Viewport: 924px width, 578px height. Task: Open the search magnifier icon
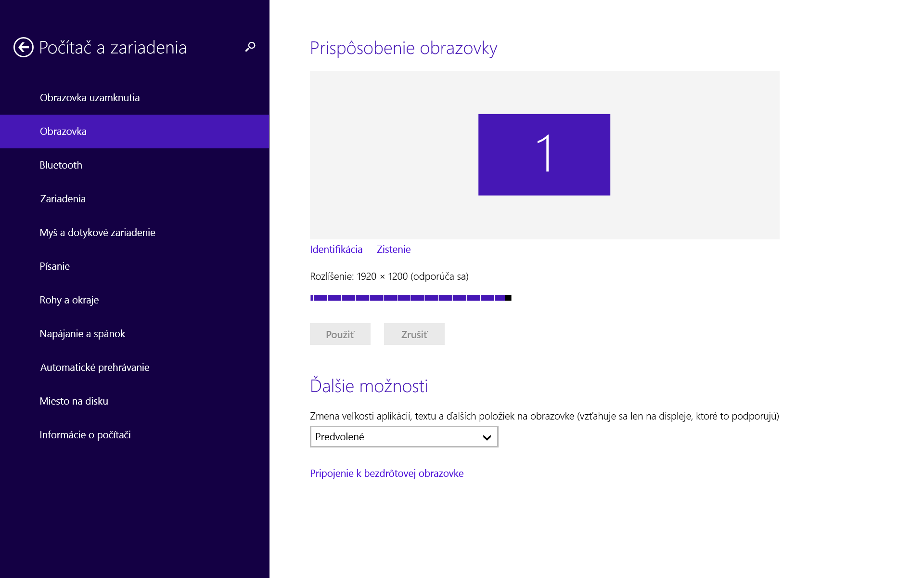250,47
